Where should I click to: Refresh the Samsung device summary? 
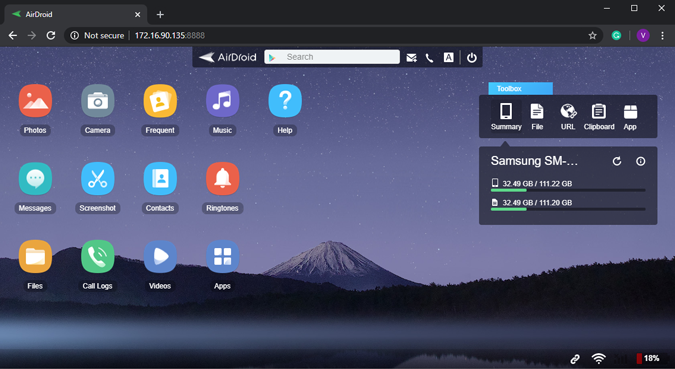[x=617, y=161]
